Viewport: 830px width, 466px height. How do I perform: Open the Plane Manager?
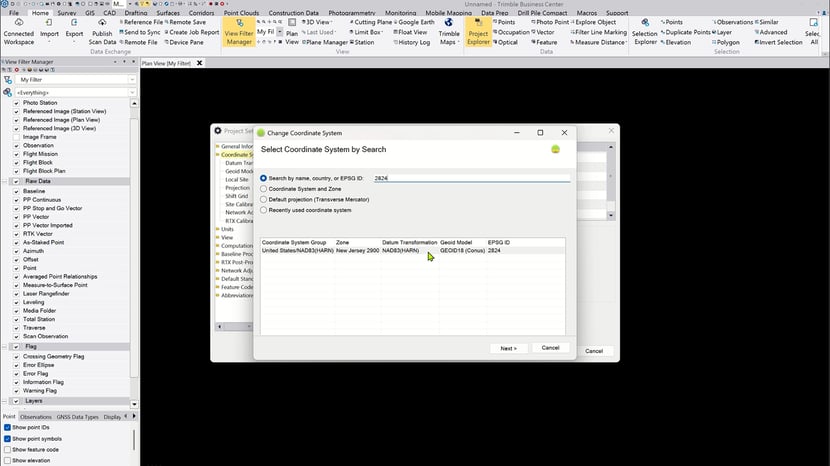(x=325, y=42)
